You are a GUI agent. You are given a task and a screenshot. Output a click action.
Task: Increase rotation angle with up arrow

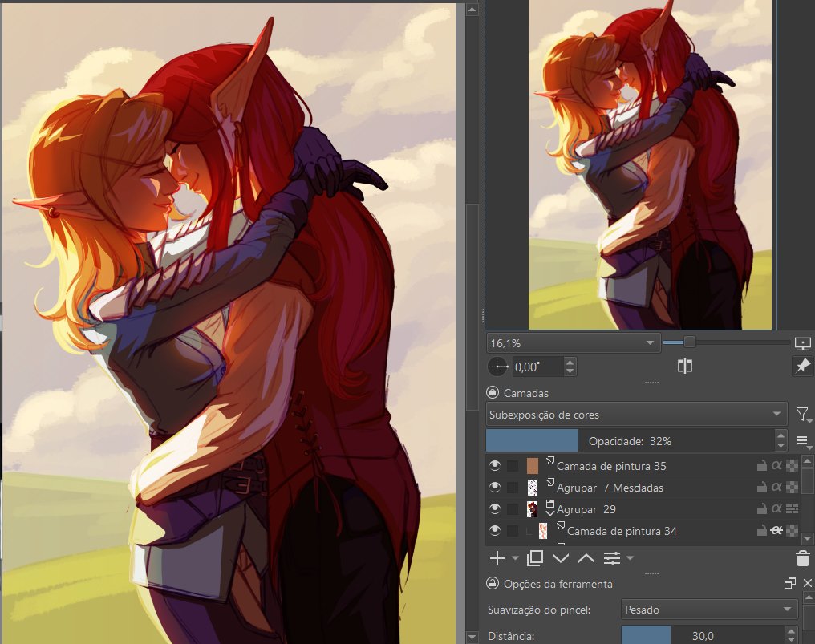point(570,362)
